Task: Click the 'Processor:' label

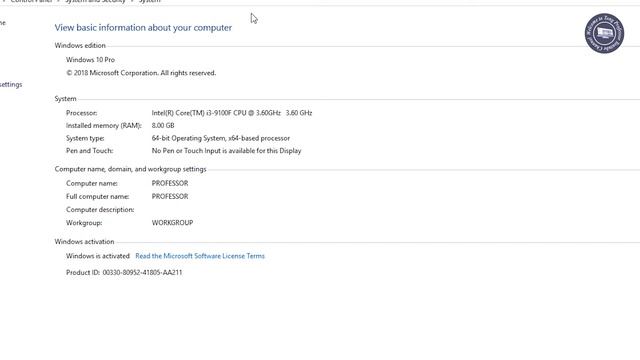Action: tap(82, 113)
